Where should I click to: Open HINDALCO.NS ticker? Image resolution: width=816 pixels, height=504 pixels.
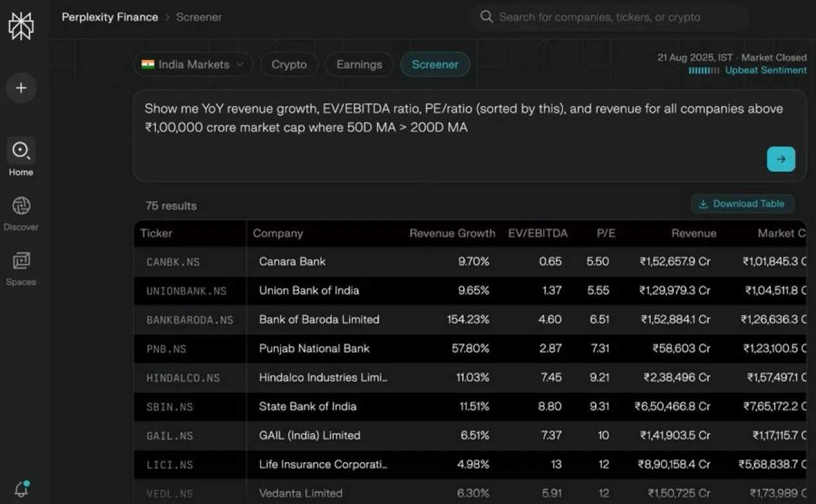coord(183,378)
